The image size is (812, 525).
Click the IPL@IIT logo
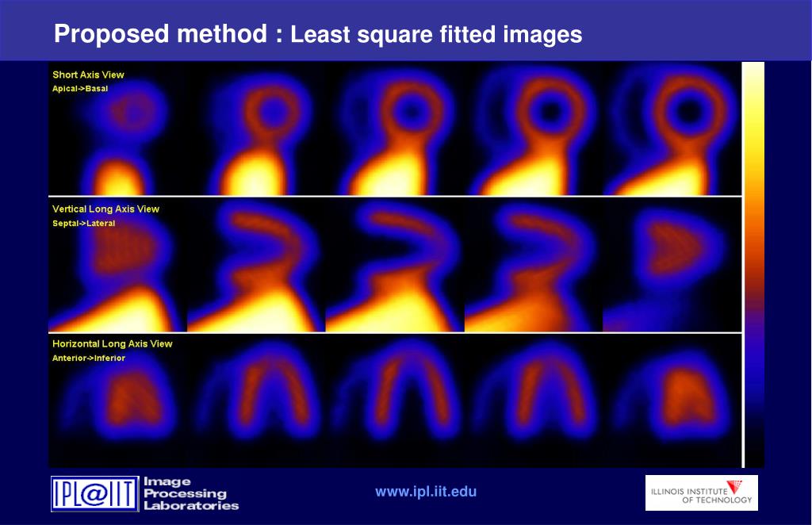tap(95, 494)
